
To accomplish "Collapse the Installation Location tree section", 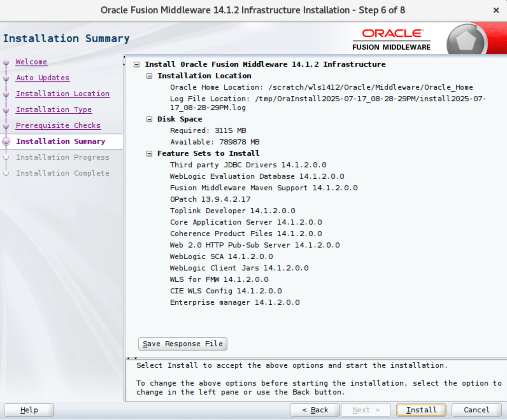I will click(149, 76).
